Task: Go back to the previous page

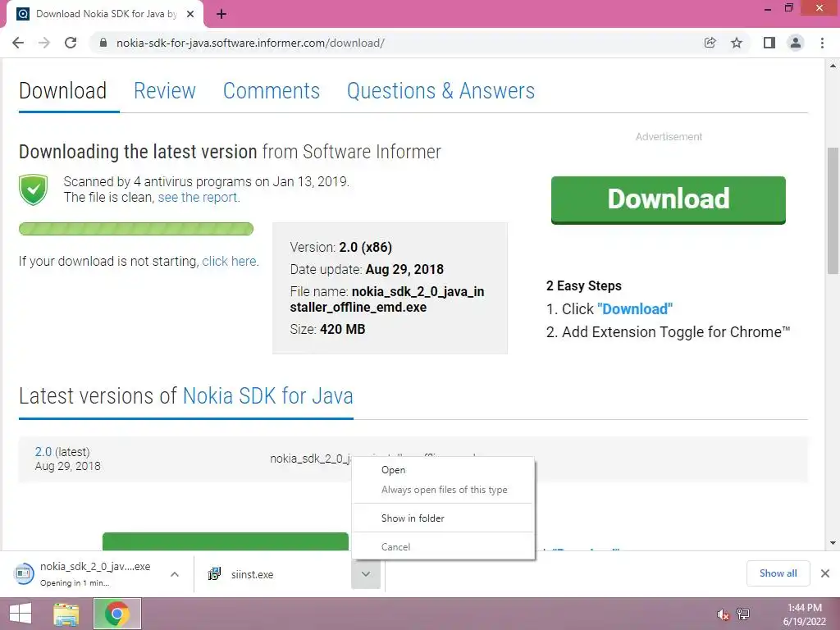Action: tap(18, 43)
